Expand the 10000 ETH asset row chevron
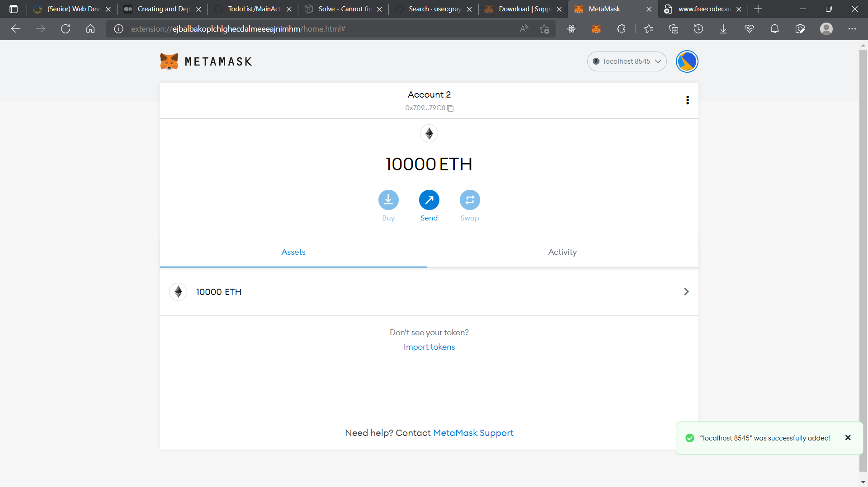Screen dimensions: 868x487 [686, 292]
